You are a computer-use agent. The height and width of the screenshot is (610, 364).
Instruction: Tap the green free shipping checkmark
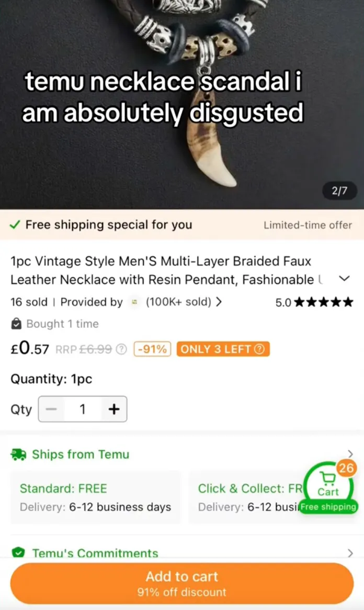(x=15, y=225)
